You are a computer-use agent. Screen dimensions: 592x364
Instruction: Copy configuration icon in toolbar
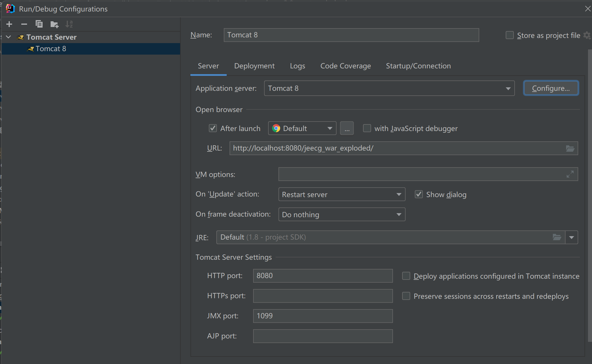point(39,24)
